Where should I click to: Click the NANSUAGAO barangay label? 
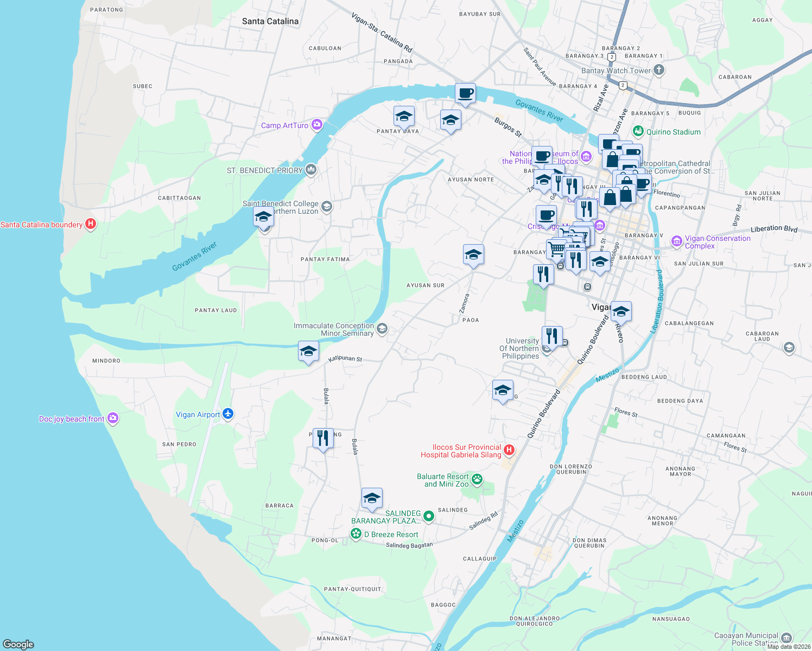(671, 619)
